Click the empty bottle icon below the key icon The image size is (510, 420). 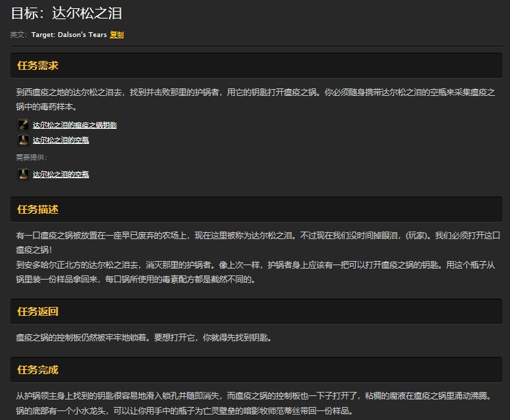pyautogui.click(x=23, y=140)
